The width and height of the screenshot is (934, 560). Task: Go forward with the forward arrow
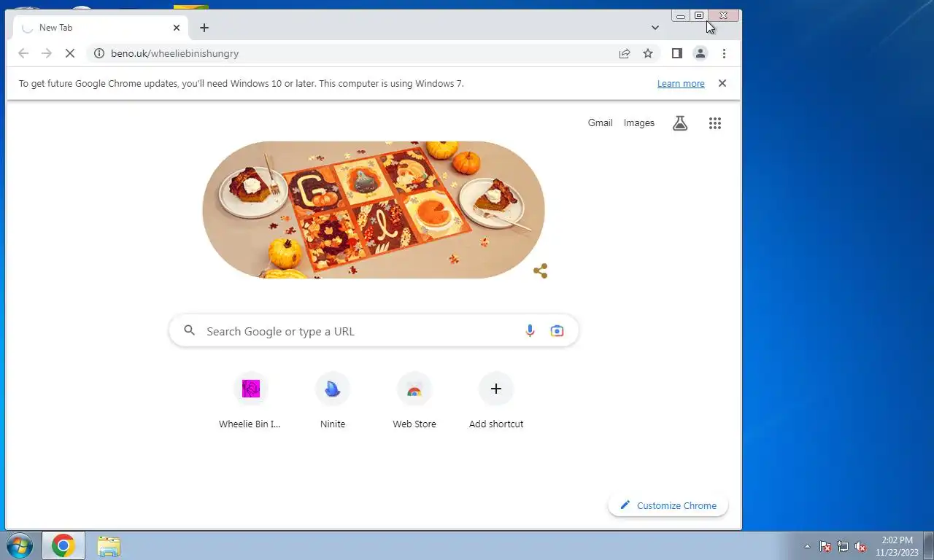(47, 53)
